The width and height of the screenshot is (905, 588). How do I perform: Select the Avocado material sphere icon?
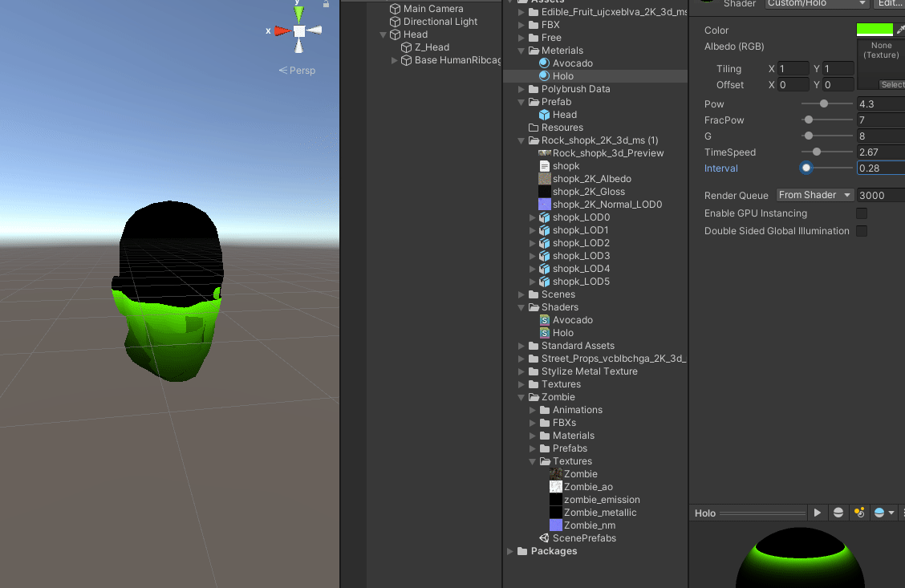coord(544,63)
